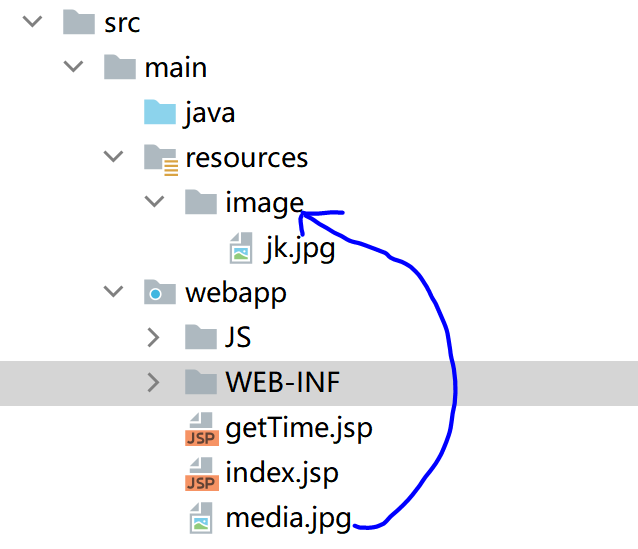Select the image label in tree
Viewport: 638px width, 549px height.
[264, 203]
